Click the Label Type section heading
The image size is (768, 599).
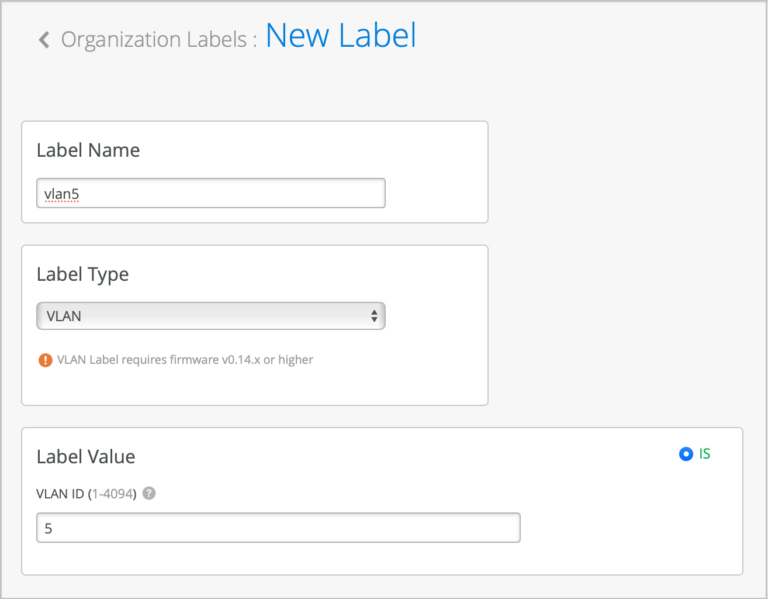click(82, 274)
